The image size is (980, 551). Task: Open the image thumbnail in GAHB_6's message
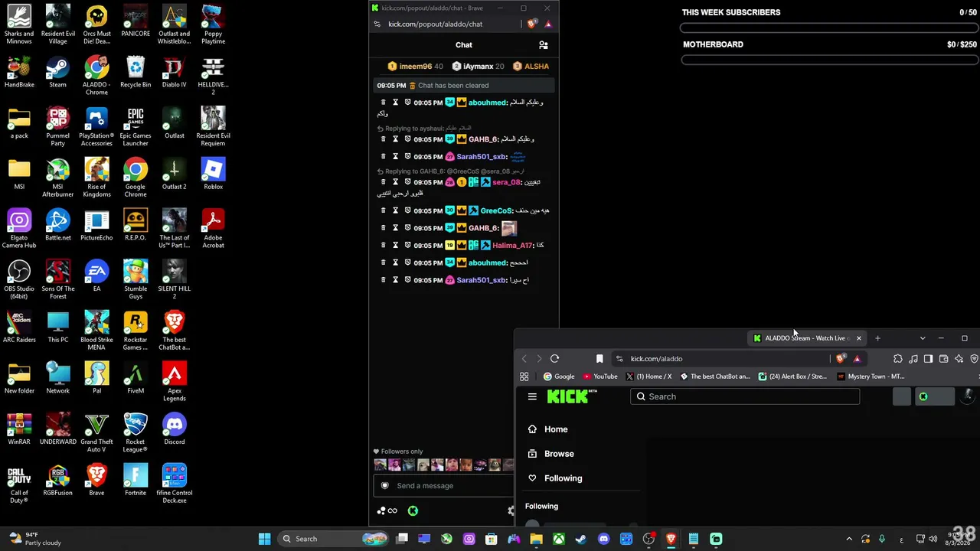click(508, 228)
